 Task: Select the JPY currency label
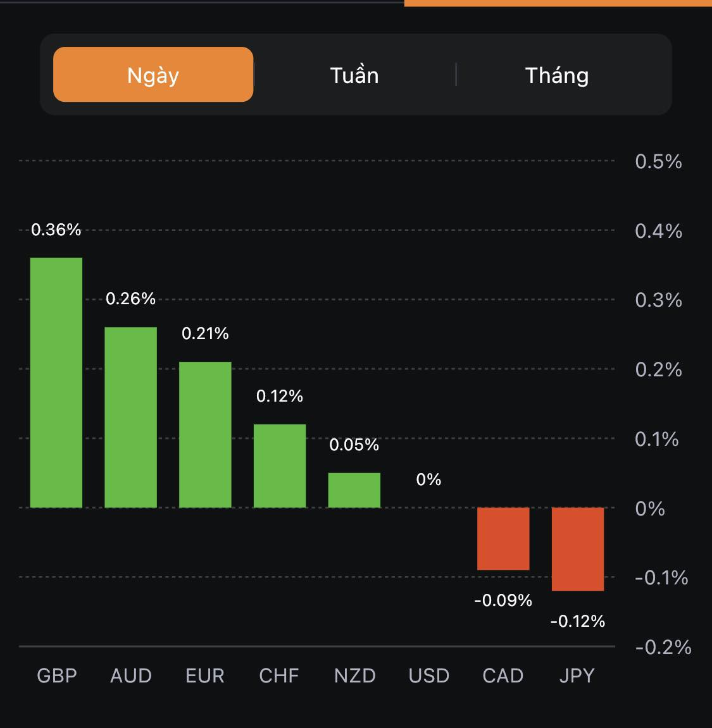pyautogui.click(x=577, y=676)
